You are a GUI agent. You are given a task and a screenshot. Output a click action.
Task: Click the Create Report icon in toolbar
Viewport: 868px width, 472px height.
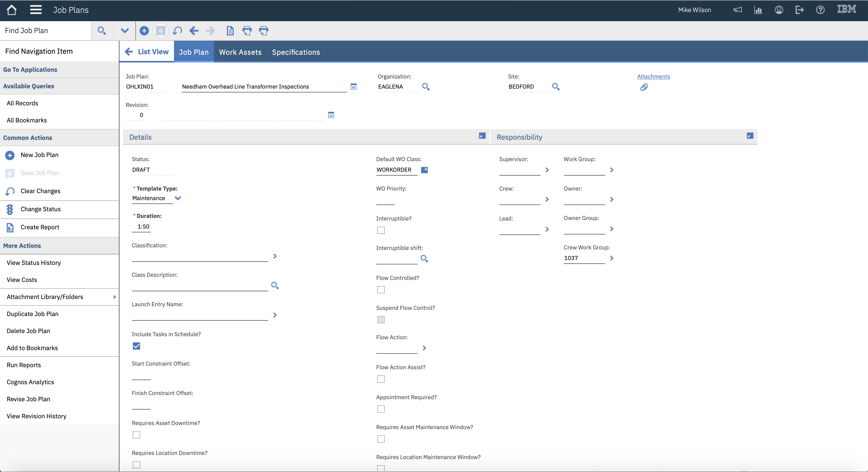(230, 31)
